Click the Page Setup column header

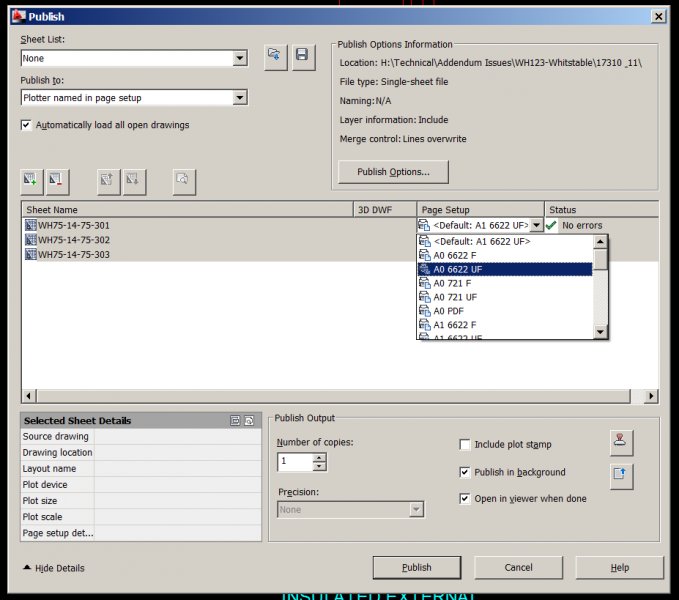coord(480,210)
